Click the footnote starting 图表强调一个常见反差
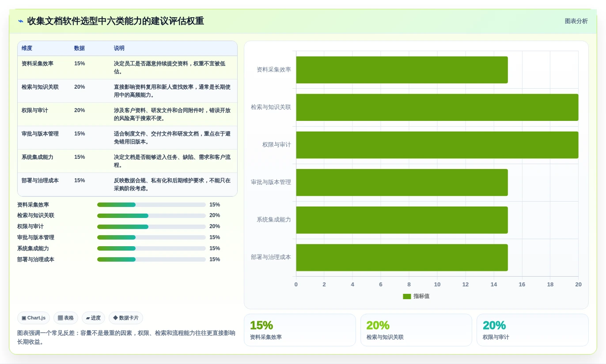The width and height of the screenshot is (606, 364). click(x=126, y=338)
